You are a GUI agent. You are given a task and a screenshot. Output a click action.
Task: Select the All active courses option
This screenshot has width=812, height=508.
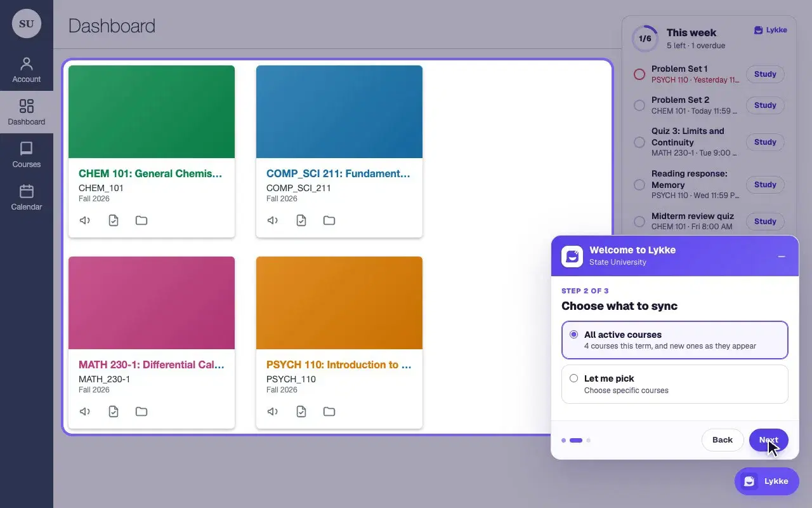[675, 340]
